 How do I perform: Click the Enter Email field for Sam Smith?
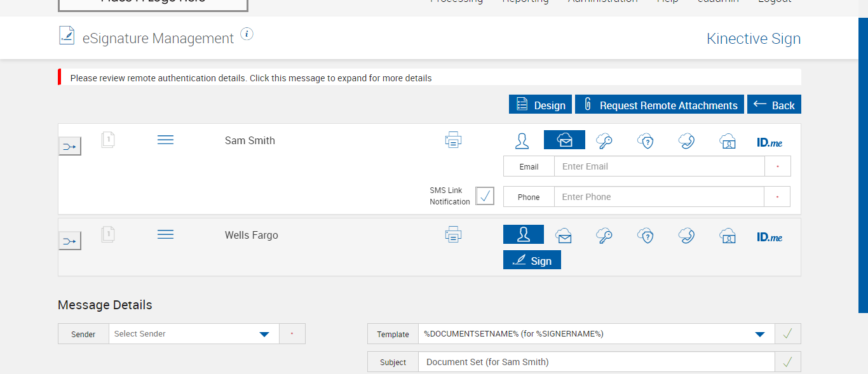point(659,166)
